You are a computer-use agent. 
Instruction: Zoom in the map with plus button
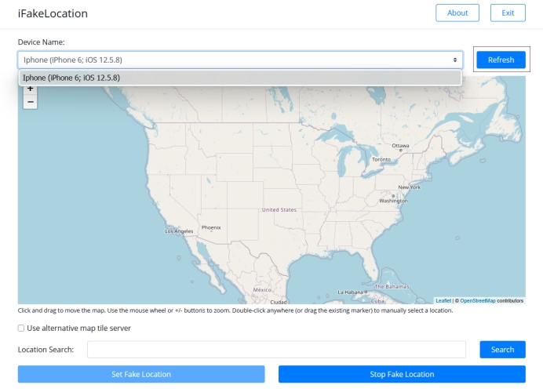pyautogui.click(x=30, y=89)
